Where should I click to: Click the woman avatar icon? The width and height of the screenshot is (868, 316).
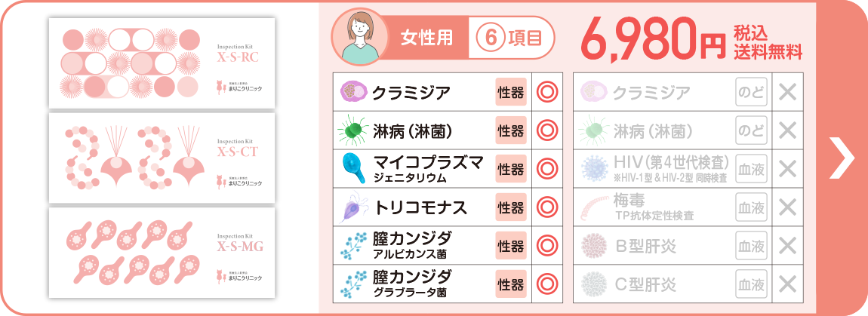360,37
